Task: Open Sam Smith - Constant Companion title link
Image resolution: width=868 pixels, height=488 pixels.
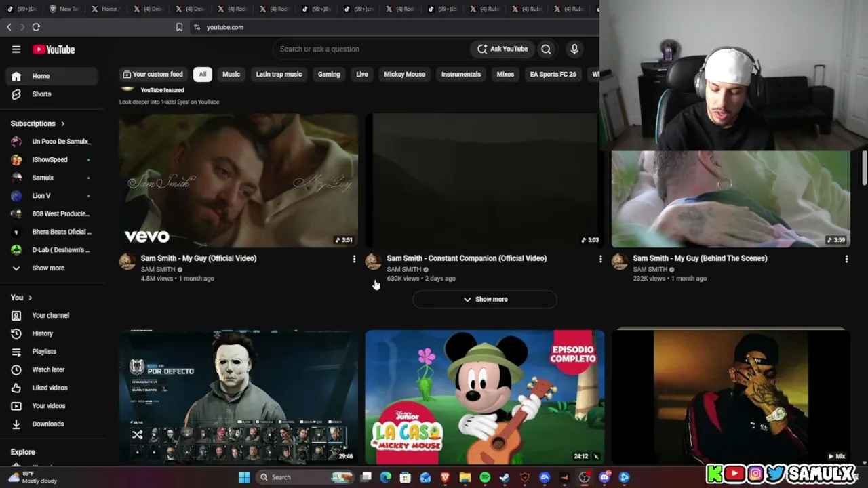Action: [467, 258]
